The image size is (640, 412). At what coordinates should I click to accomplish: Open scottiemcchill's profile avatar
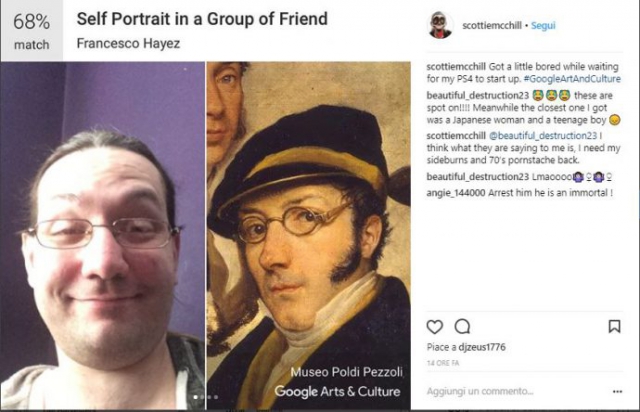[x=440, y=25]
